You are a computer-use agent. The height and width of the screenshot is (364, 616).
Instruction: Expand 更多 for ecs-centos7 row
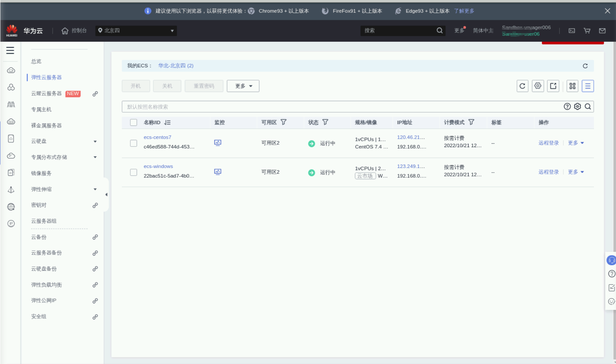tap(576, 143)
